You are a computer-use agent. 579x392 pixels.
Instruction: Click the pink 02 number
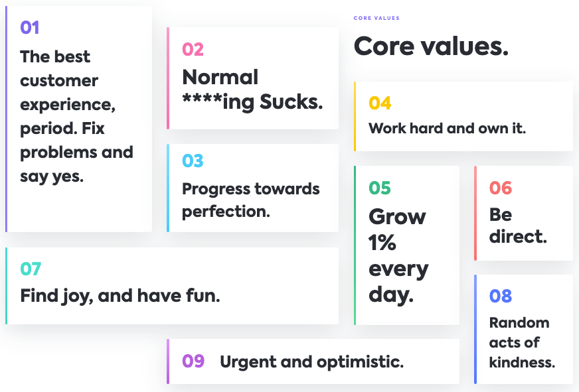[193, 50]
